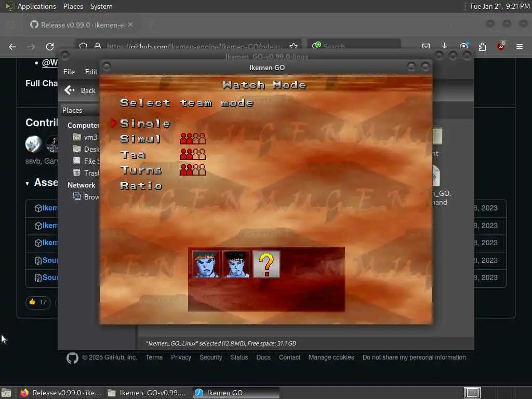Open the file manager File menu
The width and height of the screenshot is (532, 399).
69,72
